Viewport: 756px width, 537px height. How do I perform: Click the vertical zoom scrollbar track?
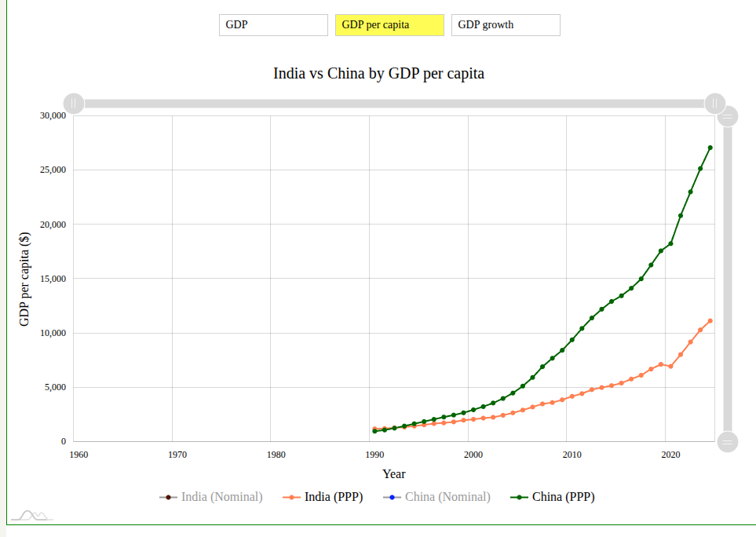pyautogui.click(x=728, y=279)
